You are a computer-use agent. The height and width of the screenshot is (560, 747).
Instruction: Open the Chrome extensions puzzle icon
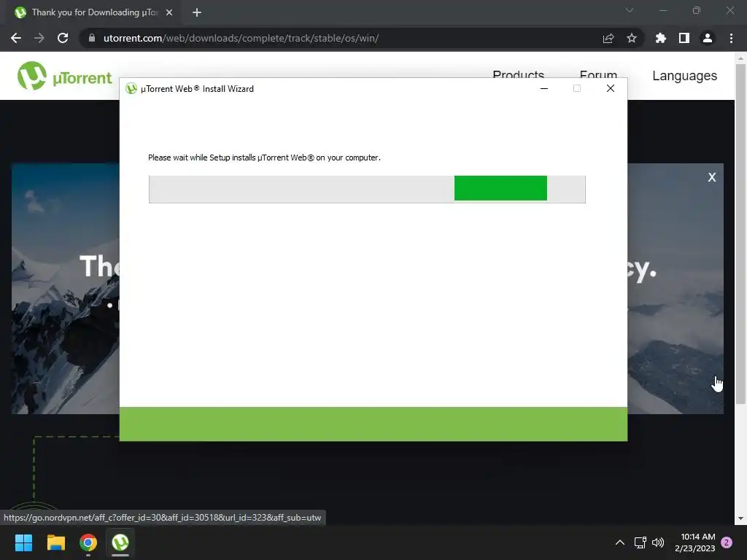tap(660, 38)
